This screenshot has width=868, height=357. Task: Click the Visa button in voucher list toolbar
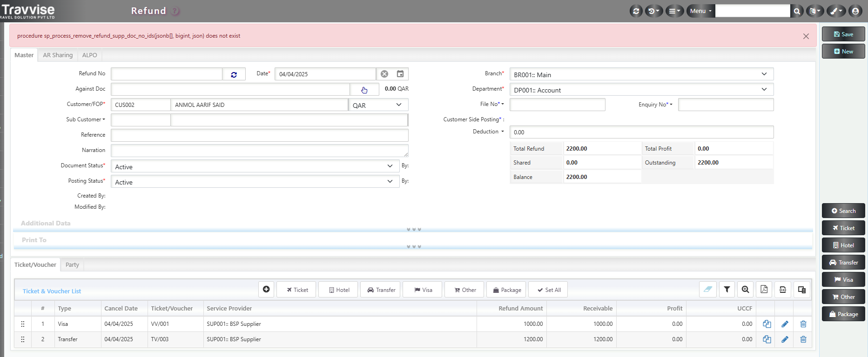(x=422, y=290)
